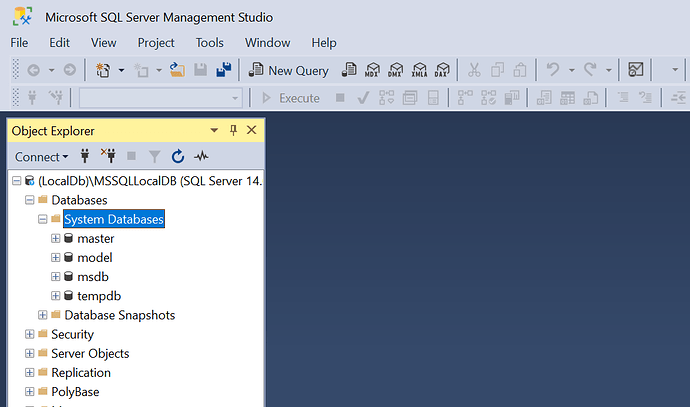Expand the msdb database node
Screen dimensions: 690x407
point(55,277)
